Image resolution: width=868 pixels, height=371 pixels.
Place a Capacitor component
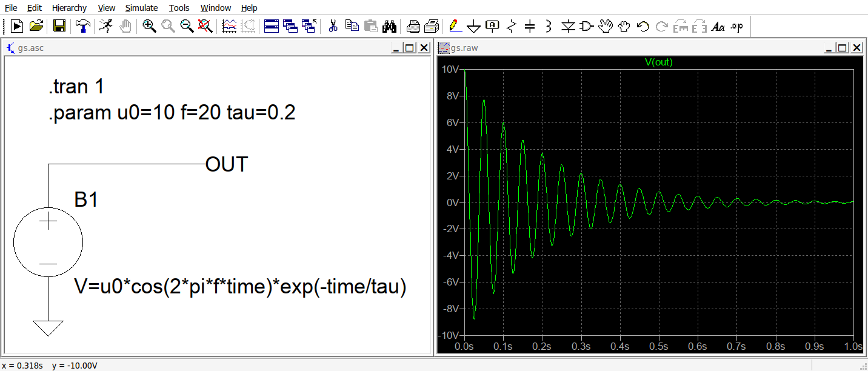[x=530, y=25]
